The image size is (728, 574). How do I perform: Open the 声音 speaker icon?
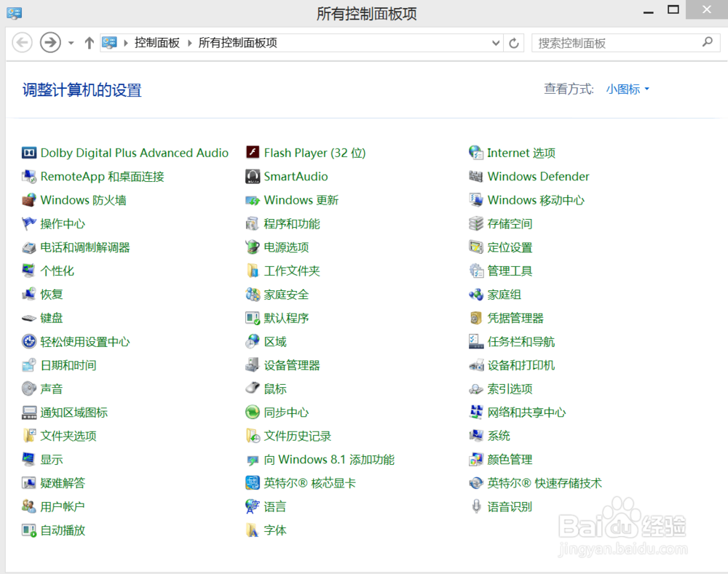pyautogui.click(x=29, y=388)
